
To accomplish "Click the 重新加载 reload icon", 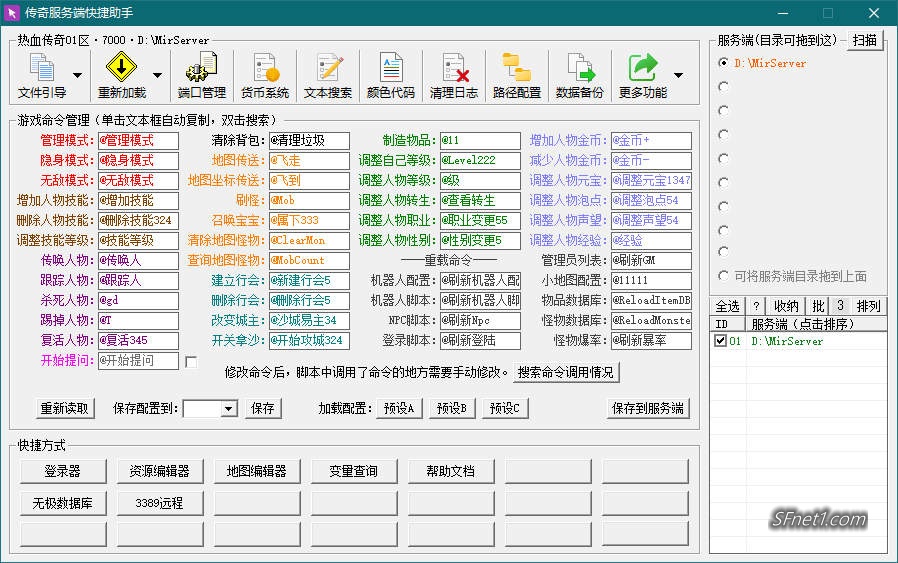I will click(121, 76).
